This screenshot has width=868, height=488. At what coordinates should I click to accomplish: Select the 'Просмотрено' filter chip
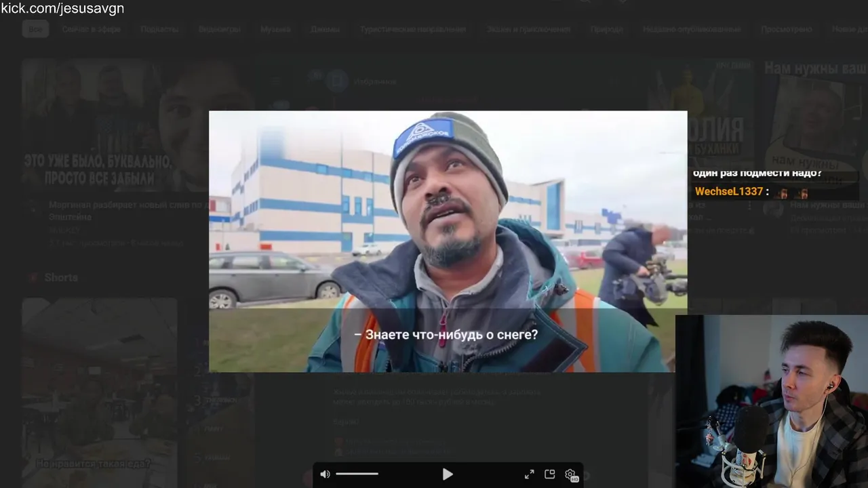tap(787, 29)
